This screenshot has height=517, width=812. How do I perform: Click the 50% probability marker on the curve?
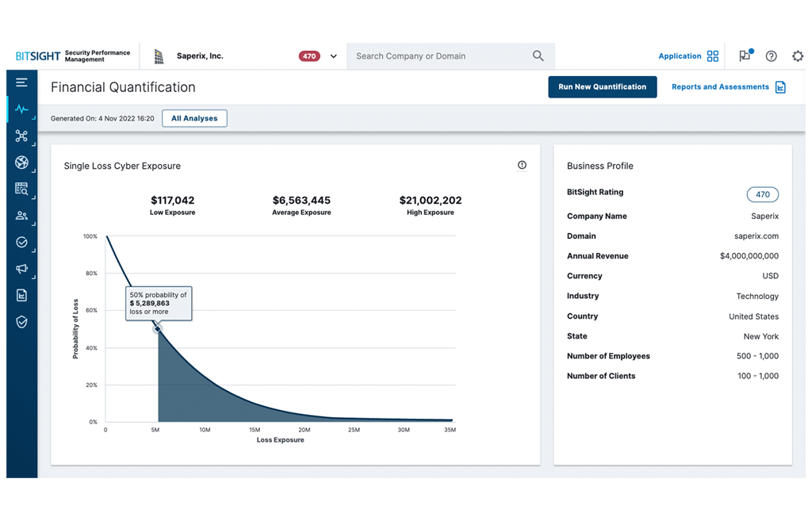coord(158,329)
